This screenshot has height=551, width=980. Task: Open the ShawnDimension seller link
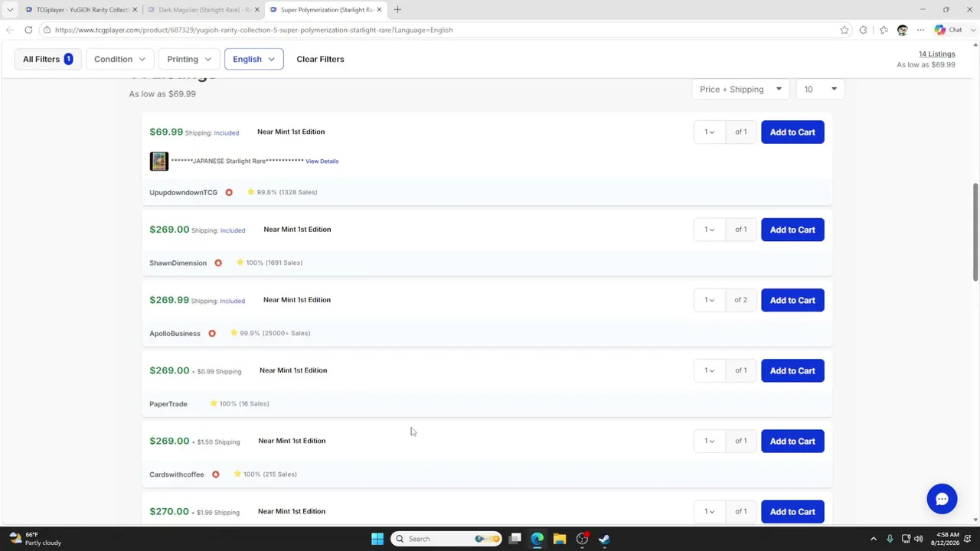[x=178, y=263]
